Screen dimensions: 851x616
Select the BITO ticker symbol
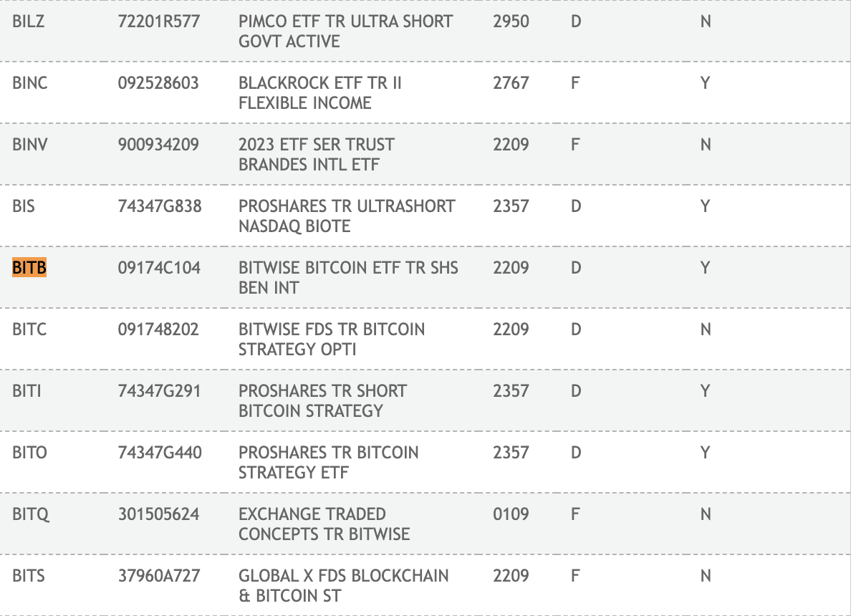tap(29, 453)
